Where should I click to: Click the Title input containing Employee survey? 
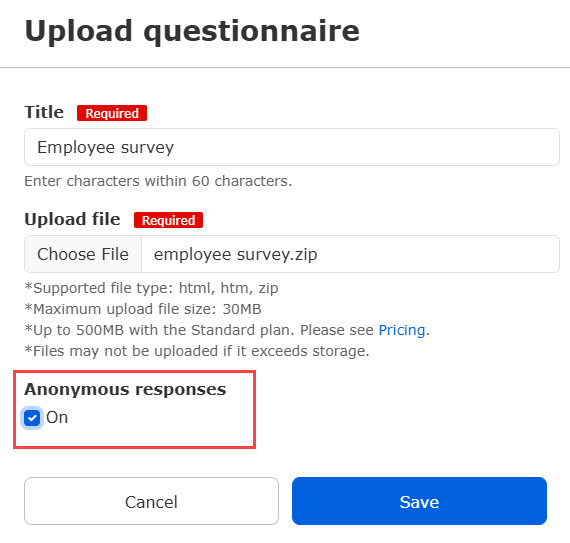292,147
